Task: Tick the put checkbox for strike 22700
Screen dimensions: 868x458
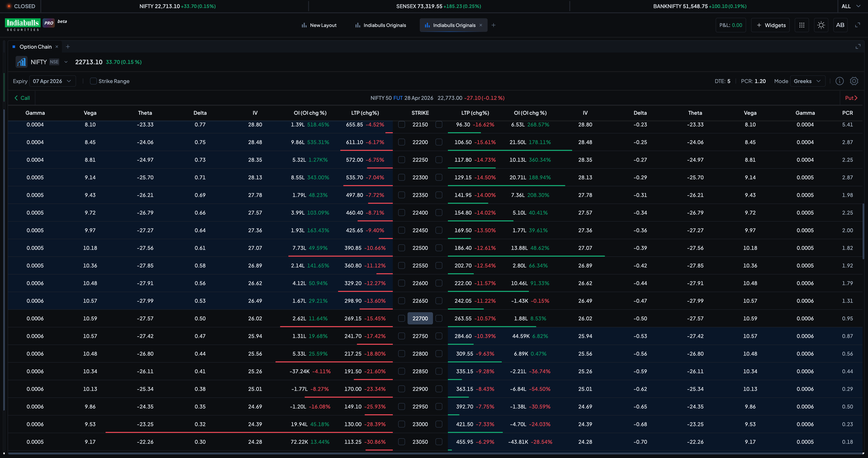Action: pyautogui.click(x=439, y=318)
